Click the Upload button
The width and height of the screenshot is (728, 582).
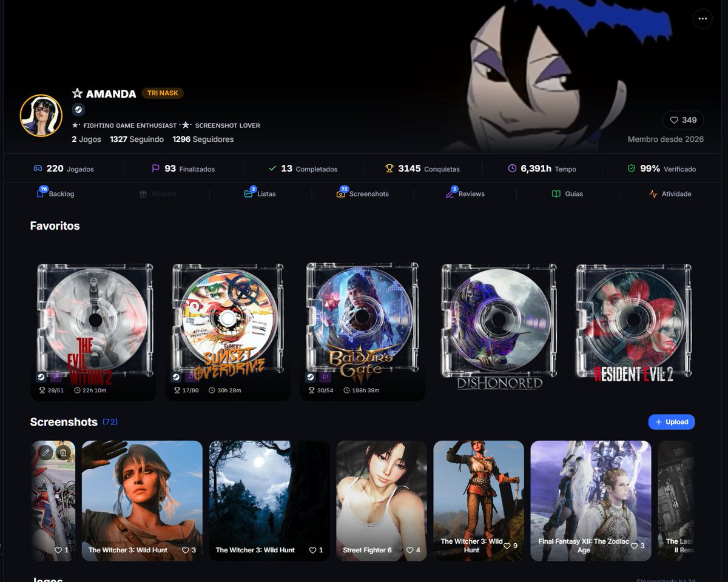(x=672, y=422)
